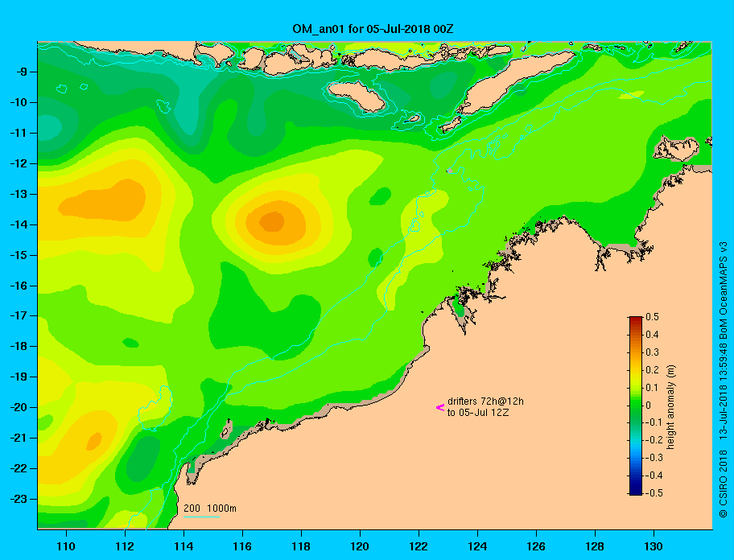Screen dimensions: 734x560
Task: Click the CSIRO 2018 copyright text
Action: [724, 484]
